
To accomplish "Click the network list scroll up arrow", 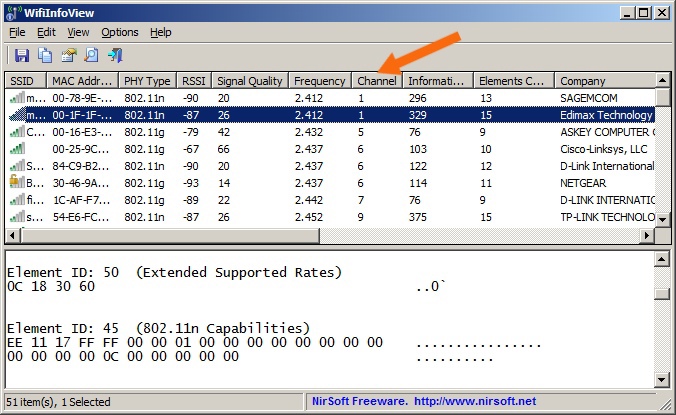I will pyautogui.click(x=663, y=80).
